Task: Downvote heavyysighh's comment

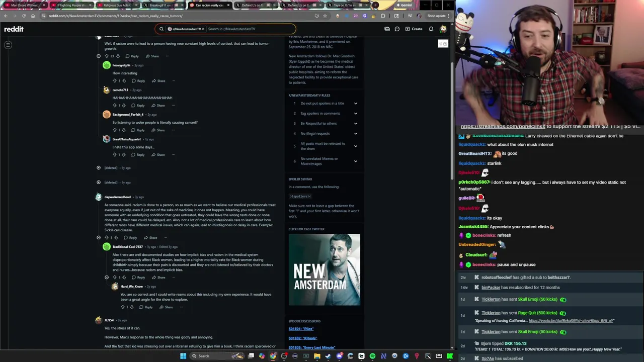Action: [124, 81]
